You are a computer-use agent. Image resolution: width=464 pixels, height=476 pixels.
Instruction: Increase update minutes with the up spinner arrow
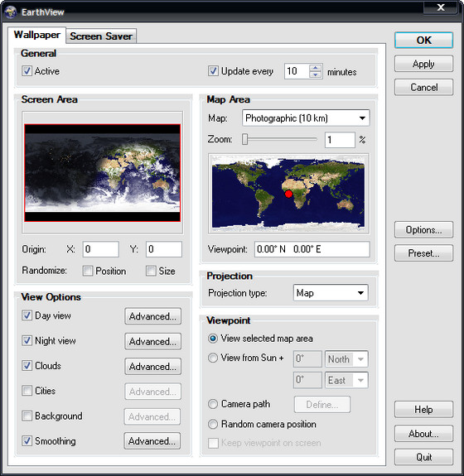tap(316, 68)
